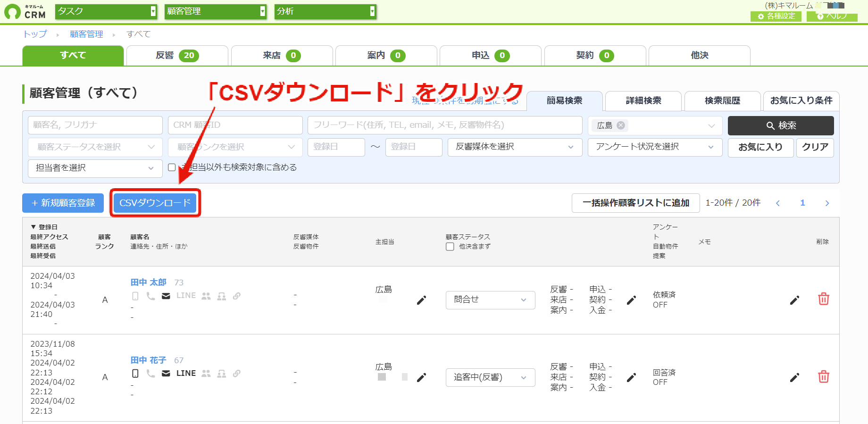Open 担当者を選択 dropdown

95,168
